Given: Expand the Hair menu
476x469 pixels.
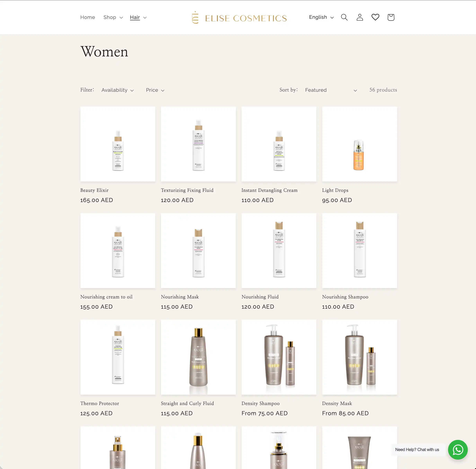Looking at the screenshot, I should [x=138, y=17].
